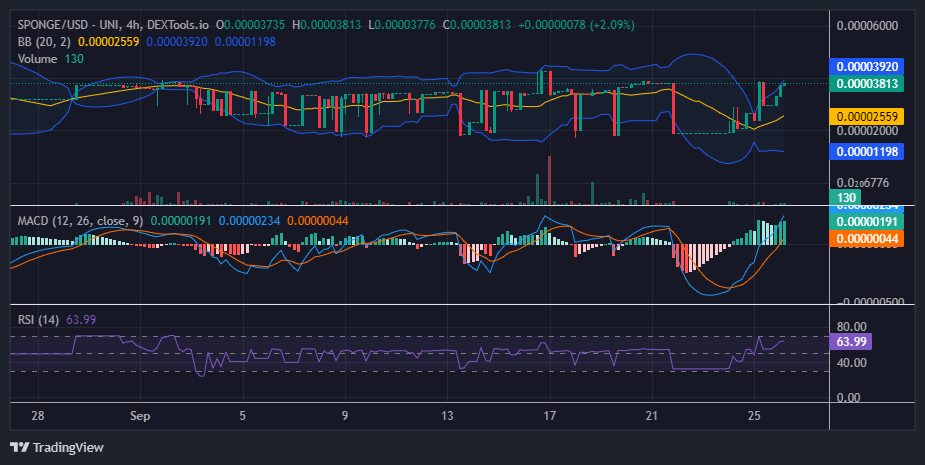Screen dimensions: 925x465
Task: Click the 17 date on time axis
Action: coord(549,415)
